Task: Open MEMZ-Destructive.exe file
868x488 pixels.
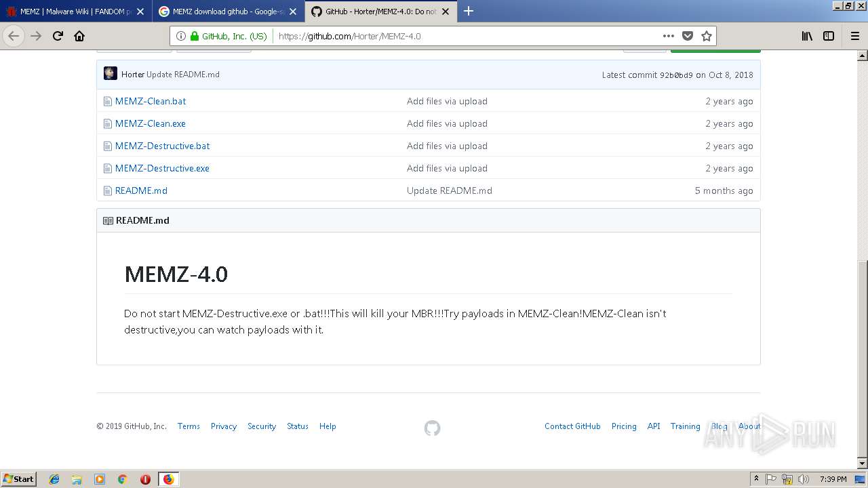Action: click(x=162, y=168)
